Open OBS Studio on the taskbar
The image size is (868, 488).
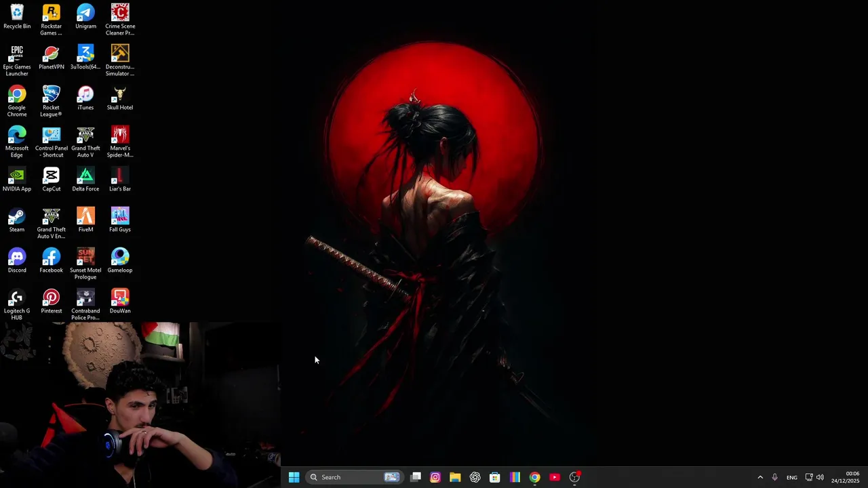(x=574, y=477)
